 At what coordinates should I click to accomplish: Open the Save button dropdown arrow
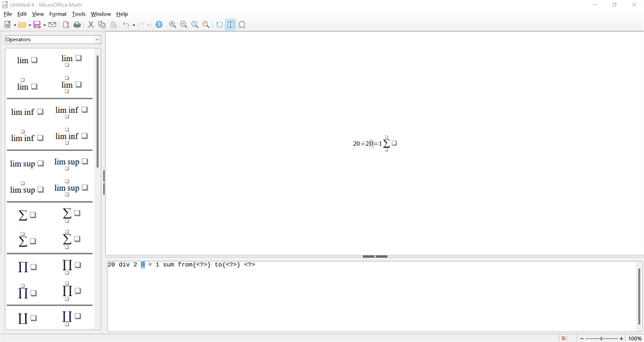[44, 25]
